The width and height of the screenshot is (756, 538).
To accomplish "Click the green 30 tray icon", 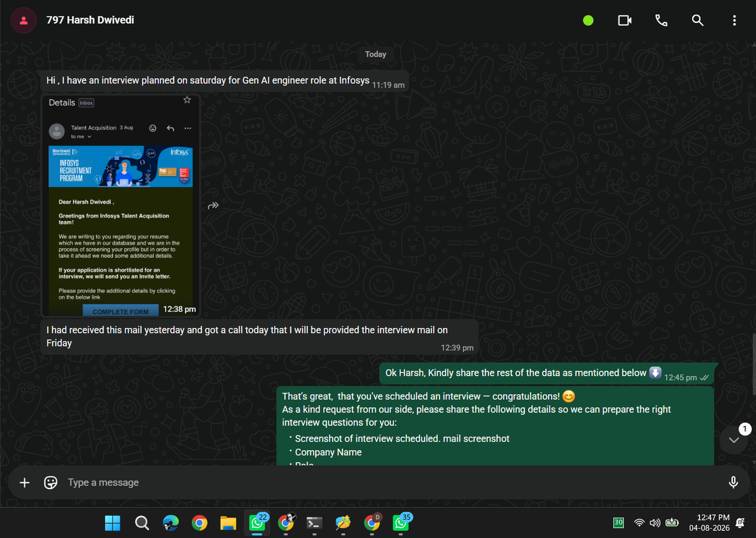I will pyautogui.click(x=618, y=523).
